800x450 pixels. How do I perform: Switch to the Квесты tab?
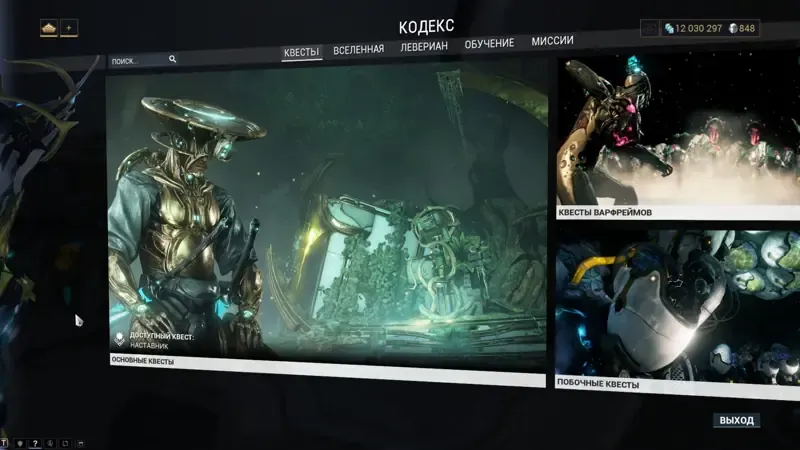click(302, 52)
